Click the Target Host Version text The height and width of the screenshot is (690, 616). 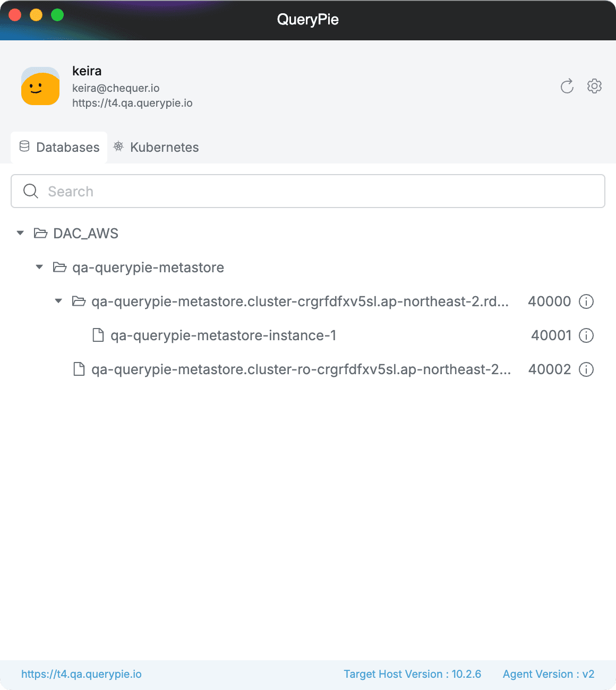[412, 674]
